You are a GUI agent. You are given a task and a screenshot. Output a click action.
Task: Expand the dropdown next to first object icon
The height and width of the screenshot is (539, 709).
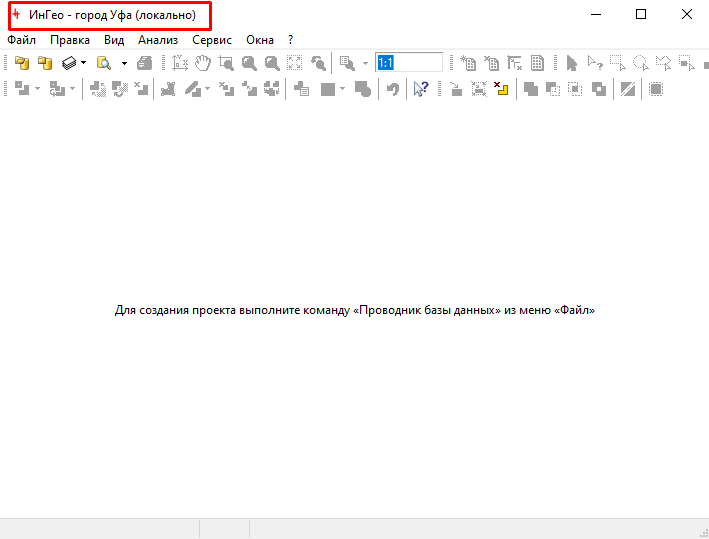(x=38, y=89)
